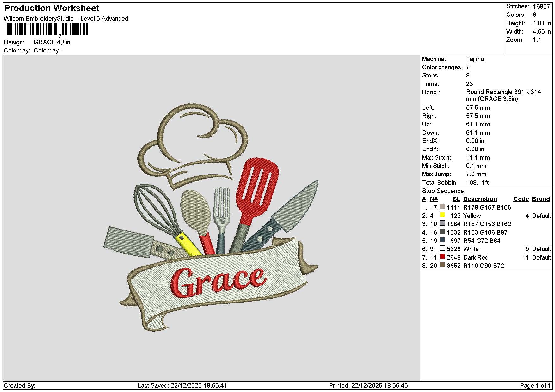The image size is (555, 392).
Task: Click the Max Jump value 7.0 mm
Action: (476, 174)
